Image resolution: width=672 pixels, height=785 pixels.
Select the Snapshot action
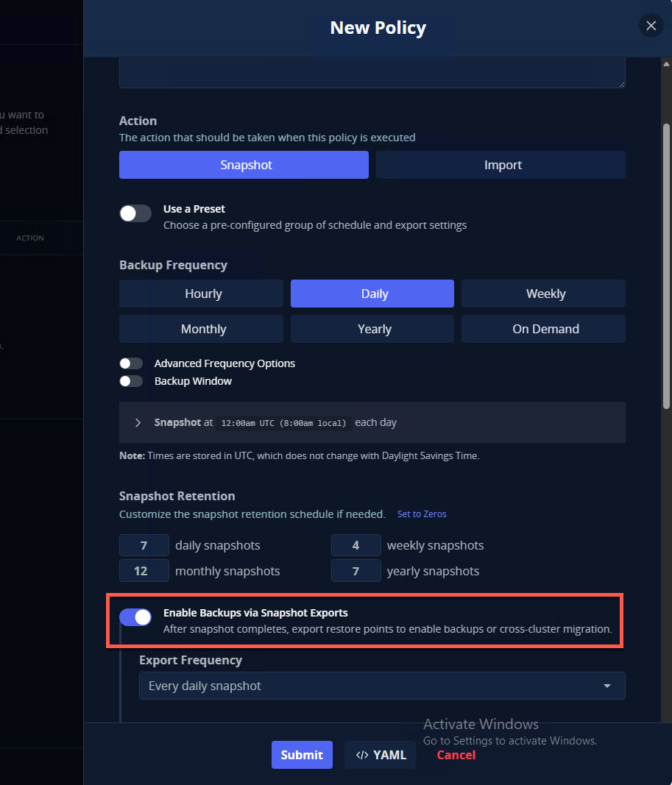244,165
